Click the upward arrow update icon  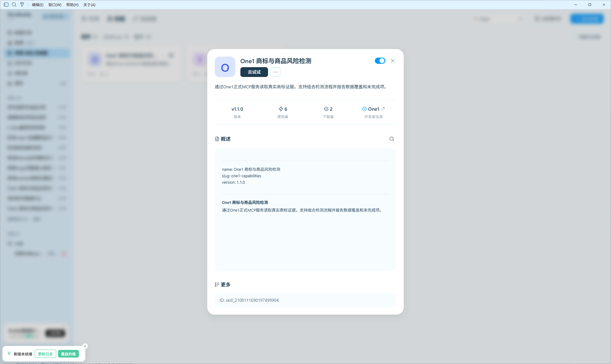[x=9, y=354]
